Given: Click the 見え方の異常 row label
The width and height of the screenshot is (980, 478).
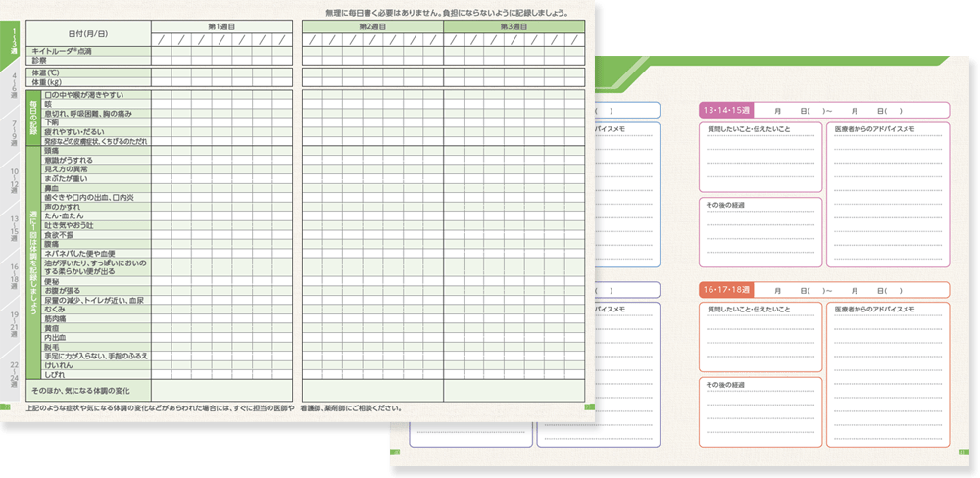Looking at the screenshot, I should point(96,169).
